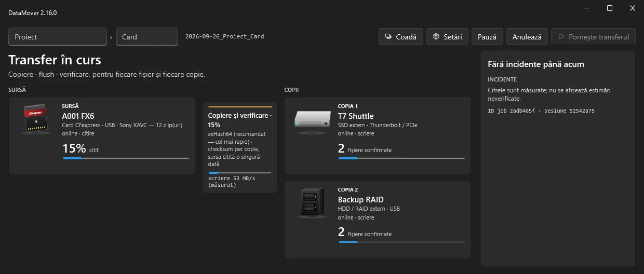Select the Backup RAID copy title

(x=361, y=199)
